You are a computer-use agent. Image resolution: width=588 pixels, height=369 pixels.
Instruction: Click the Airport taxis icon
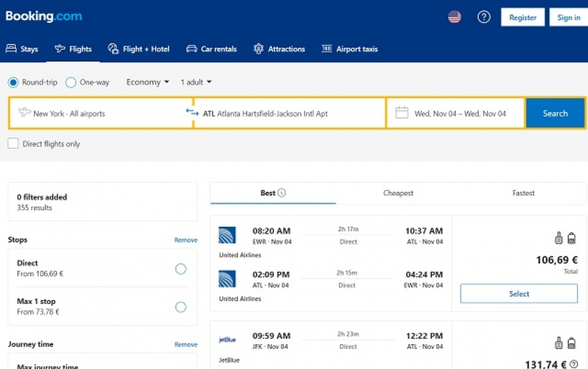pyautogui.click(x=327, y=48)
